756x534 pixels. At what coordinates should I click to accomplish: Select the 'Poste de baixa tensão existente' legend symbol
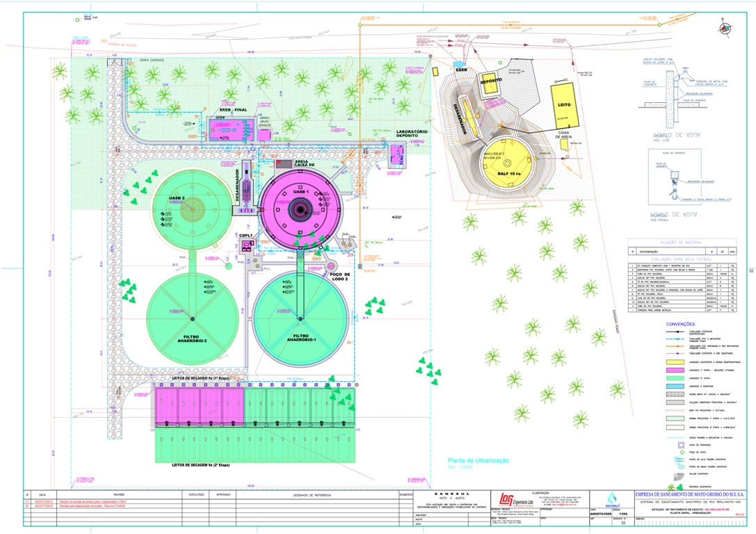point(680,467)
